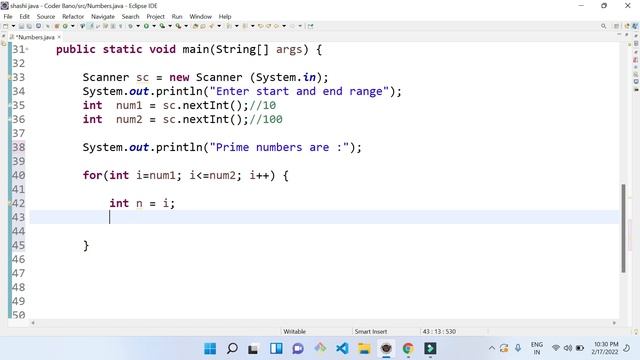The width and height of the screenshot is (640, 360).
Task: Open Google Chrome from the taskbar
Action: click(408, 349)
